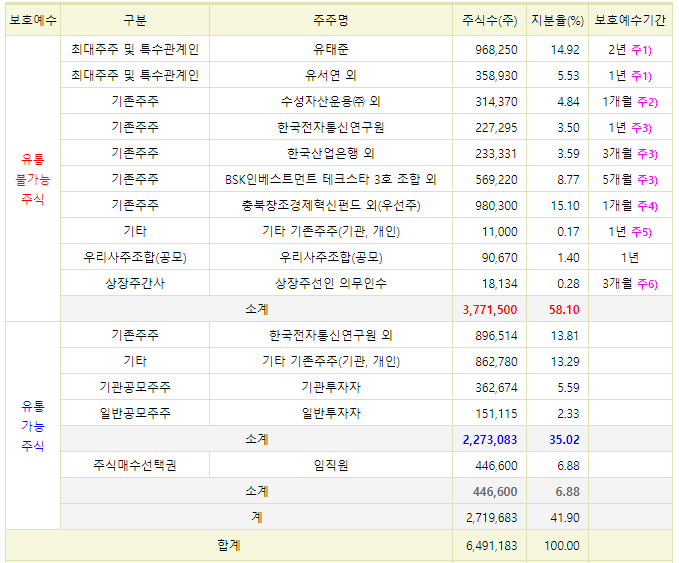
Task: Click the blue percentage 35.02
Action: (564, 440)
